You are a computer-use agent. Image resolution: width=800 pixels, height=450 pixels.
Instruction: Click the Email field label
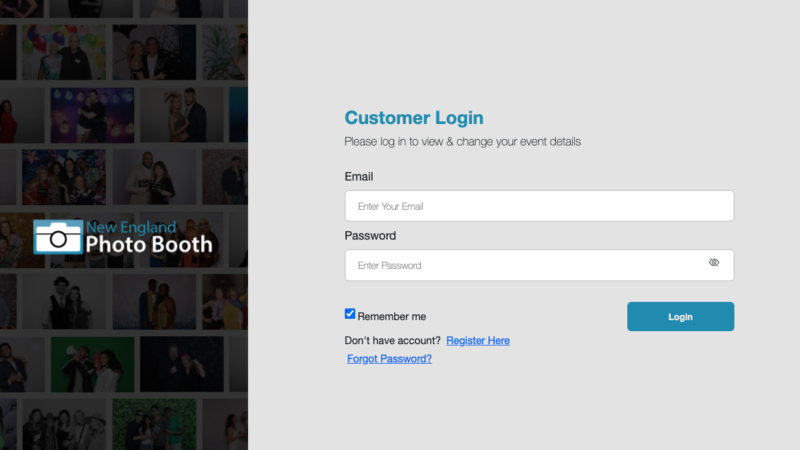coord(359,177)
